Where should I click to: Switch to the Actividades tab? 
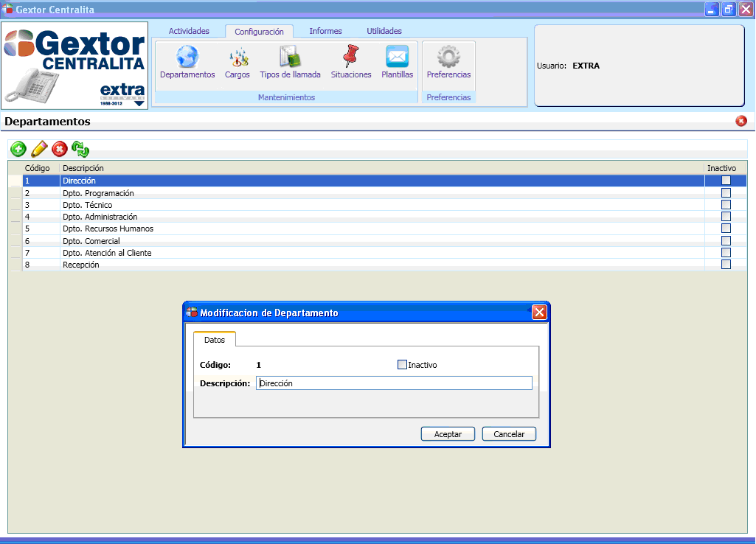[189, 31]
